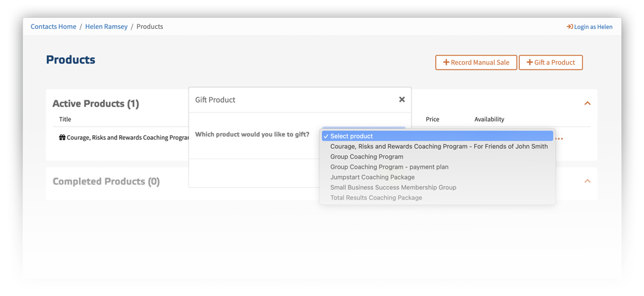Go to Helen Ramsey breadcrumb
644x296 pixels.
pos(106,26)
